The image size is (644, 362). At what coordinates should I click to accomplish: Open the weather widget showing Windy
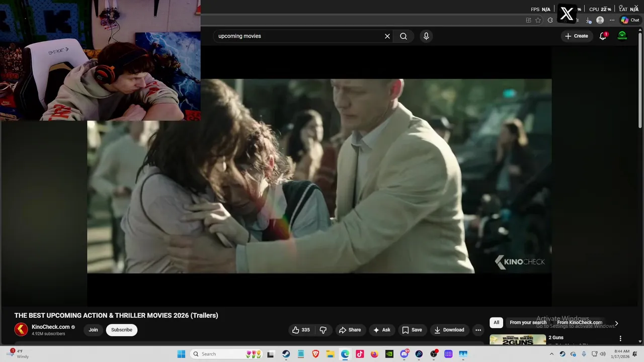[x=17, y=354]
